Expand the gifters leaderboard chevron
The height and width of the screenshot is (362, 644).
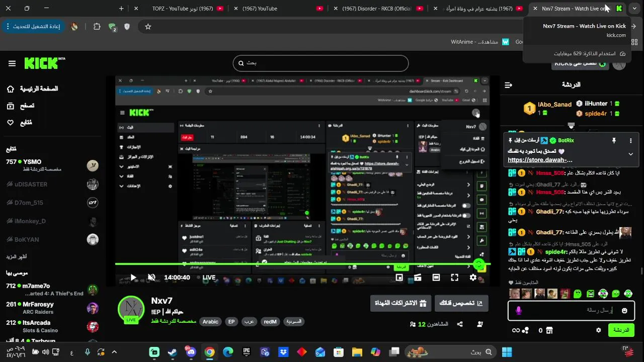click(x=571, y=125)
